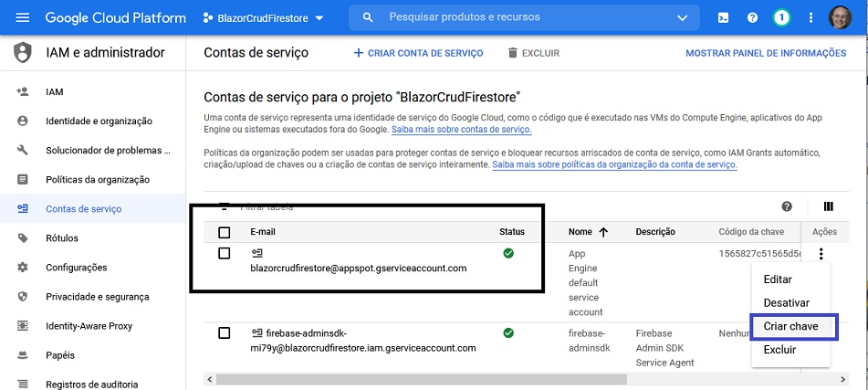Open Configurações sidebar item
Viewport: 868px width, 390px height.
(76, 268)
